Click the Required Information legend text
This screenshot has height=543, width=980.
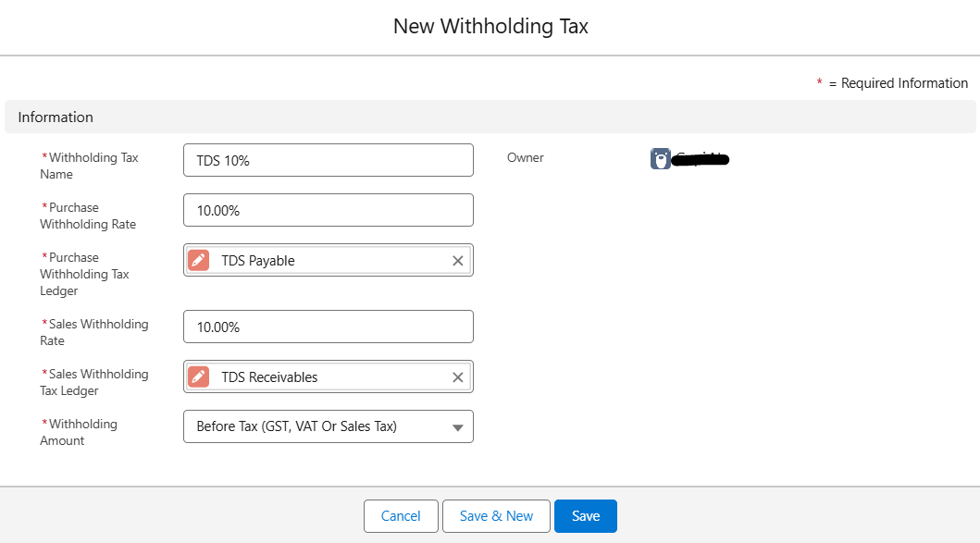[898, 83]
